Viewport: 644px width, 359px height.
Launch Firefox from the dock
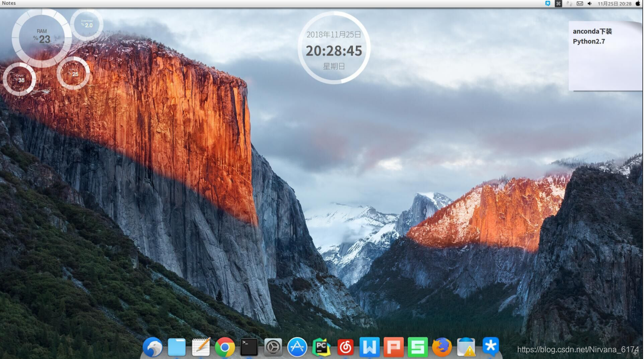point(442,347)
